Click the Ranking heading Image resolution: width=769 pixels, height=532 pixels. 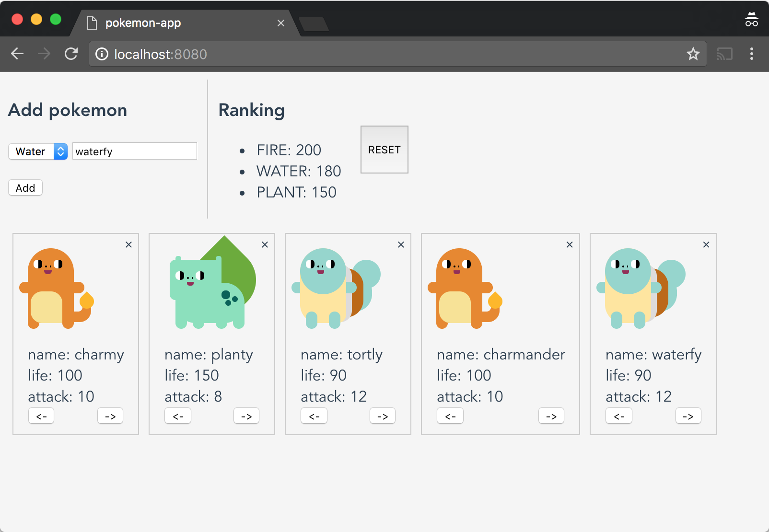point(252,110)
